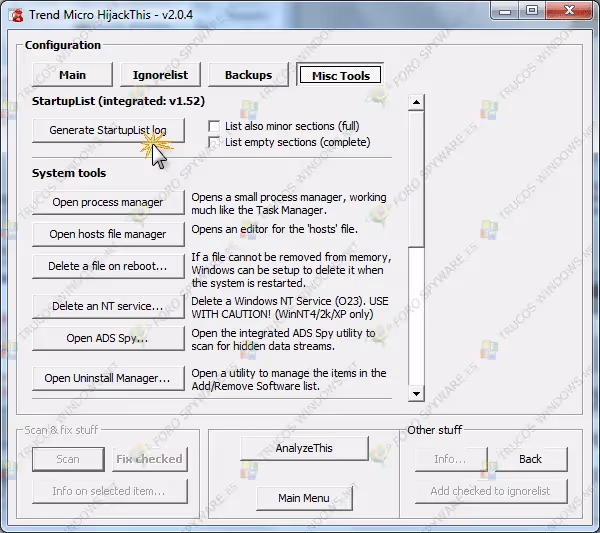This screenshot has width=600, height=533.
Task: Click the 'Configuration' group label
Action: 63,45
